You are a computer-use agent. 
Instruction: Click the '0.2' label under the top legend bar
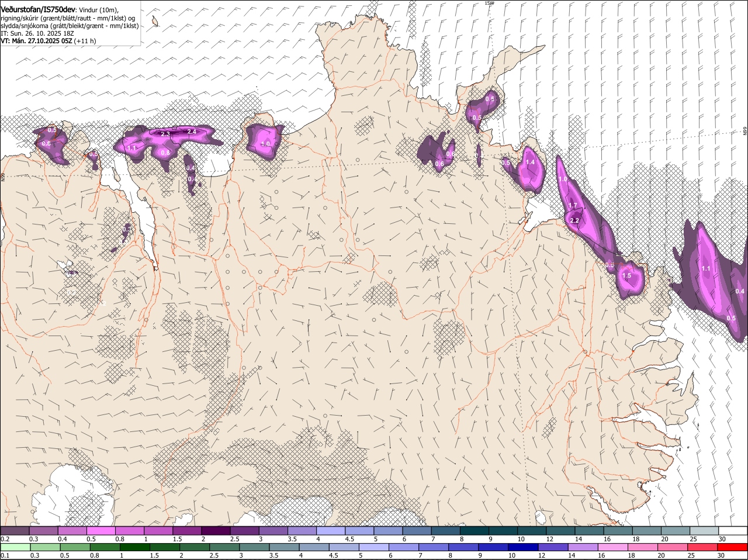[x=5, y=538]
